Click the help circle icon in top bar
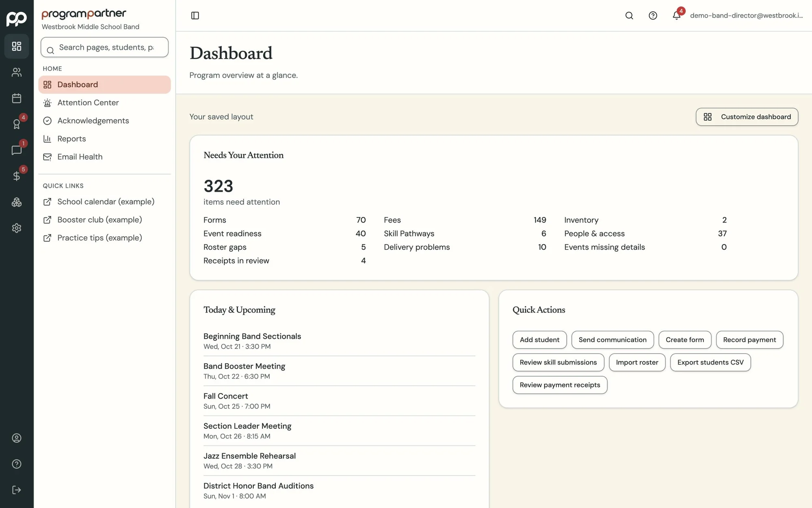The image size is (812, 508). click(x=653, y=15)
